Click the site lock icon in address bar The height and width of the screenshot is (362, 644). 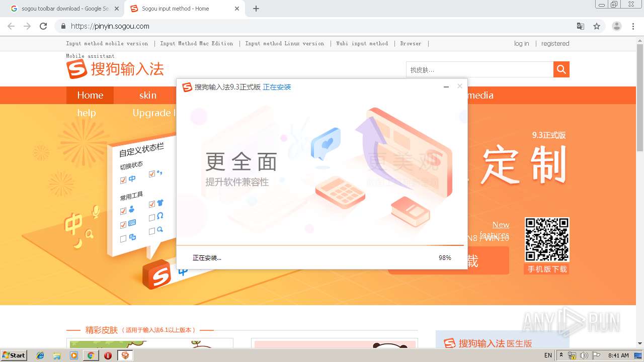(x=63, y=26)
